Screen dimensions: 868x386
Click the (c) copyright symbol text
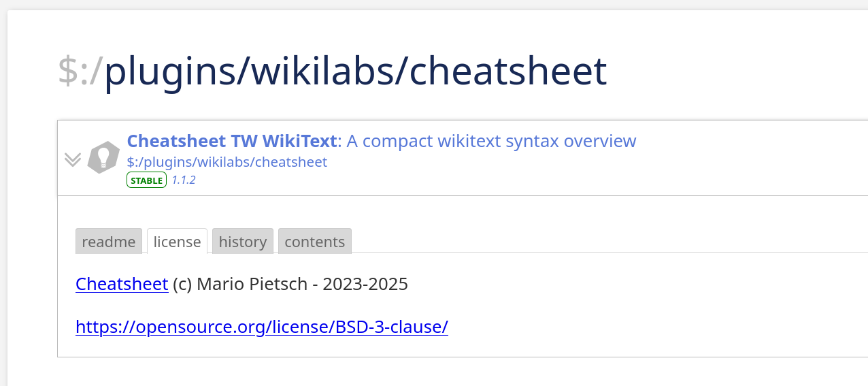[182, 284]
